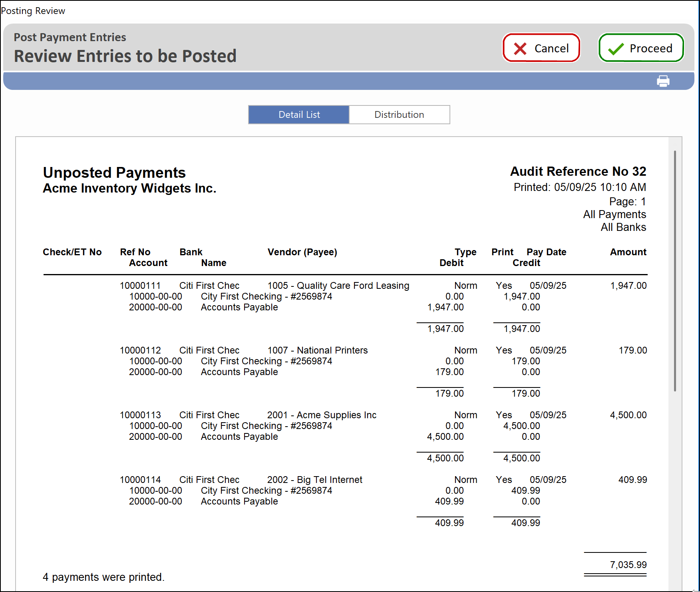Screen dimensions: 700x592
Task: Click the grand total 7,035.99
Action: coord(628,565)
